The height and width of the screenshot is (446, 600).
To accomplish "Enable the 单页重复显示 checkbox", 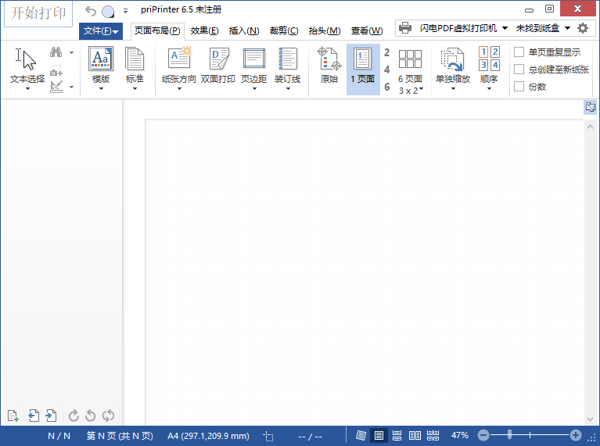I will click(518, 52).
